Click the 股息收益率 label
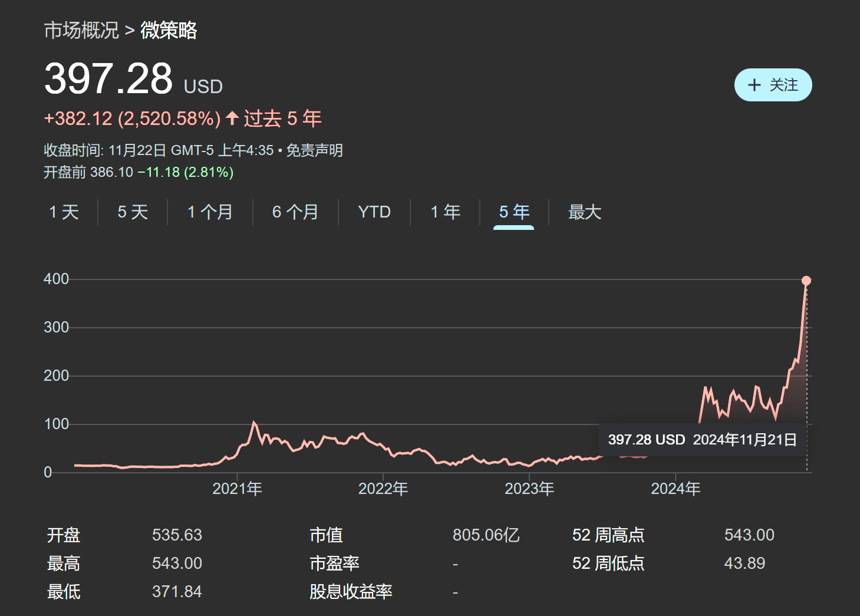Image resolution: width=860 pixels, height=616 pixels. [x=351, y=591]
